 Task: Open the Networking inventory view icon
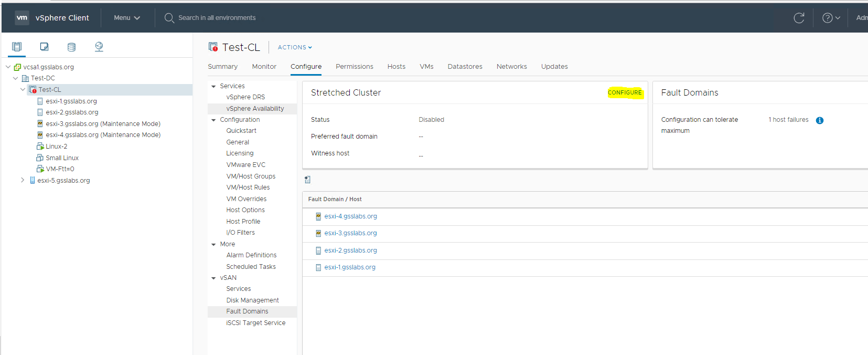coord(99,47)
